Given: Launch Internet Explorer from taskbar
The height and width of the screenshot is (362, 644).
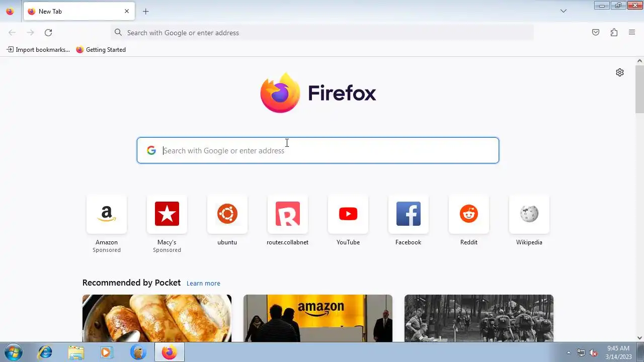Looking at the screenshot, I should 45,352.
